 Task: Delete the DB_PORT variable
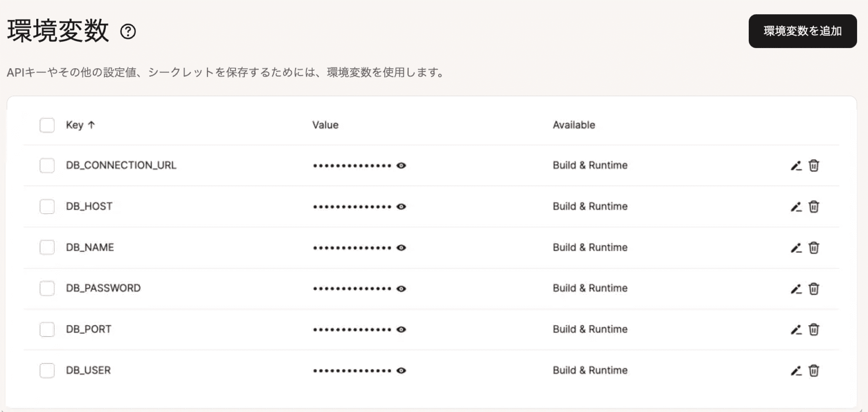pyautogui.click(x=814, y=329)
